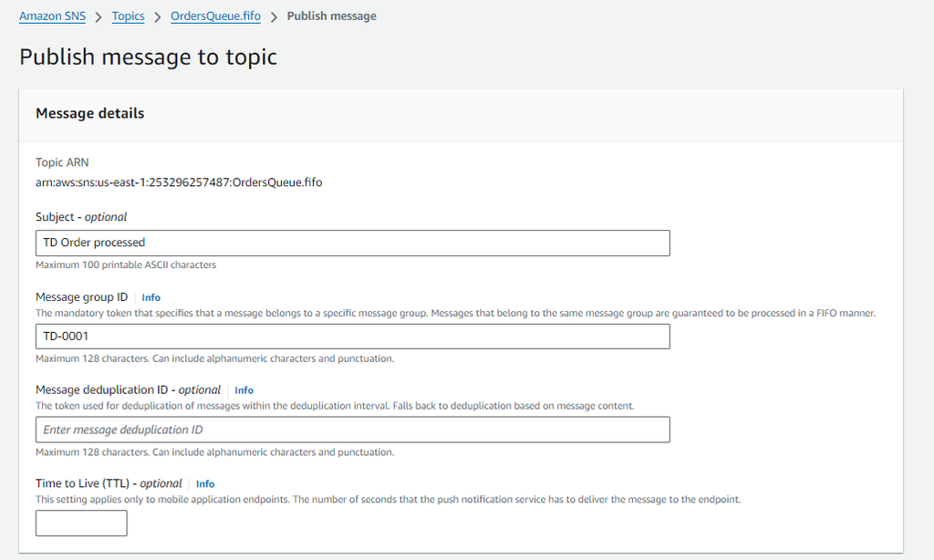Focus the message deduplication ID field

(351, 429)
